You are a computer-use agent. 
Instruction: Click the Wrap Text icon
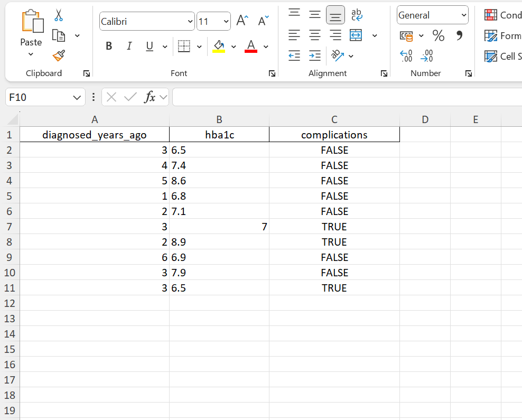[x=357, y=15]
